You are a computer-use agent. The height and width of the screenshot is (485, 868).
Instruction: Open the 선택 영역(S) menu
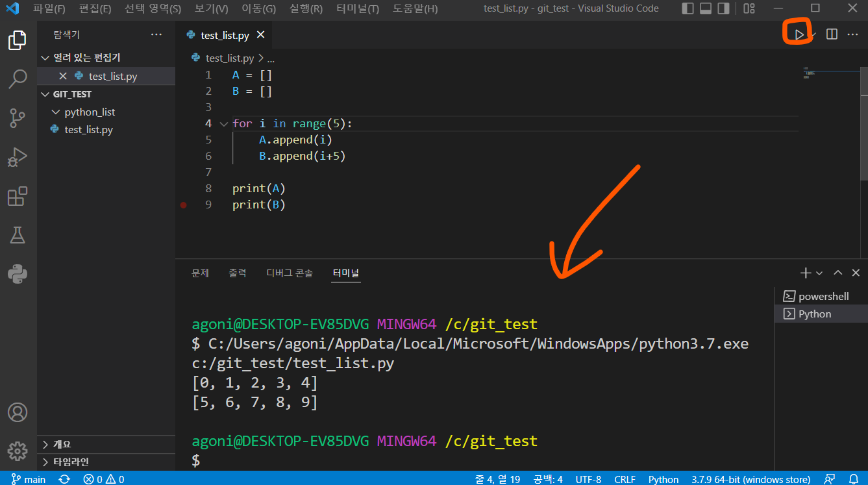(153, 8)
